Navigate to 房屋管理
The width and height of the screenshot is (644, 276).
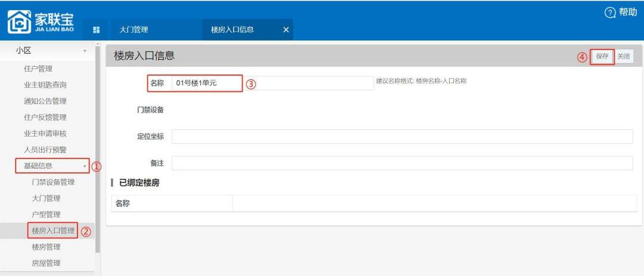pyautogui.click(x=46, y=263)
